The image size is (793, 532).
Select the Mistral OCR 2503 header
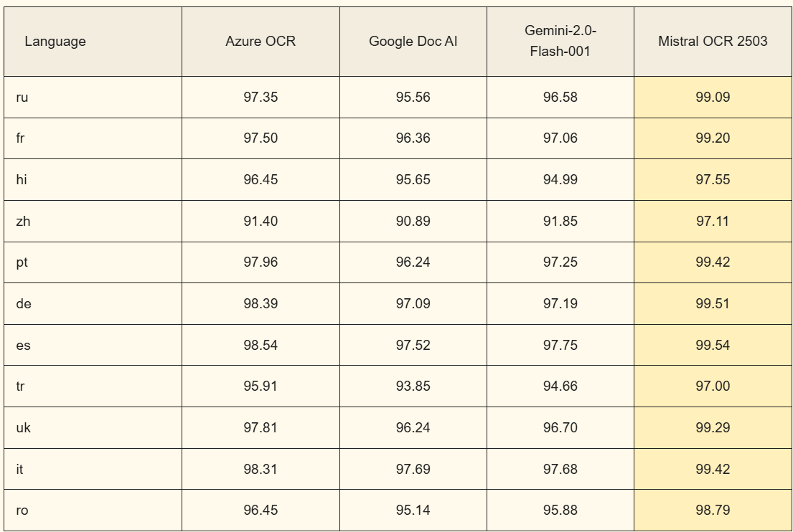[713, 42]
